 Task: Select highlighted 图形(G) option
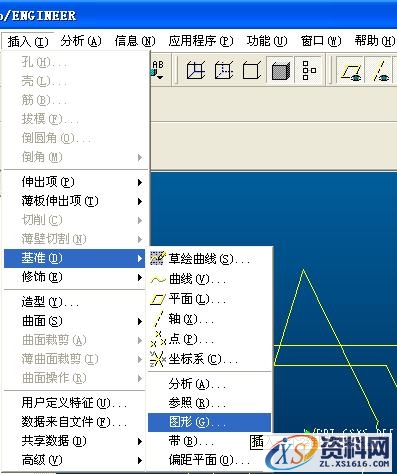click(210, 422)
